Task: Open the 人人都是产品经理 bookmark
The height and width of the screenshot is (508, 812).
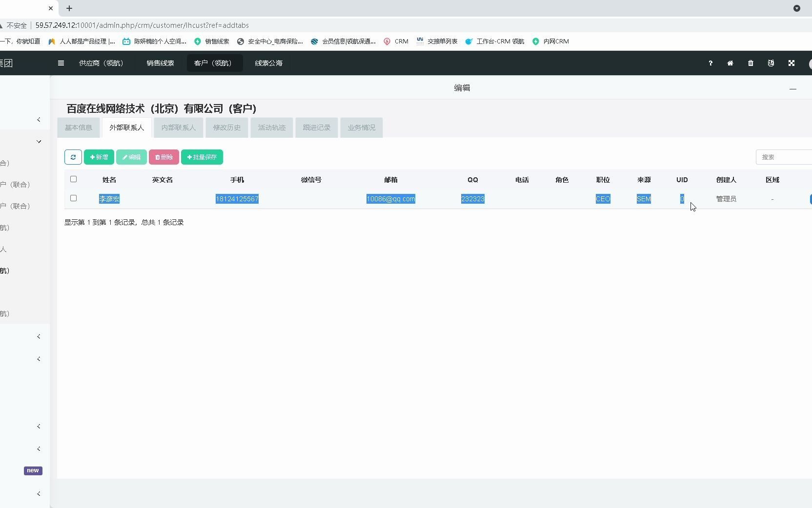Action: tap(81, 42)
